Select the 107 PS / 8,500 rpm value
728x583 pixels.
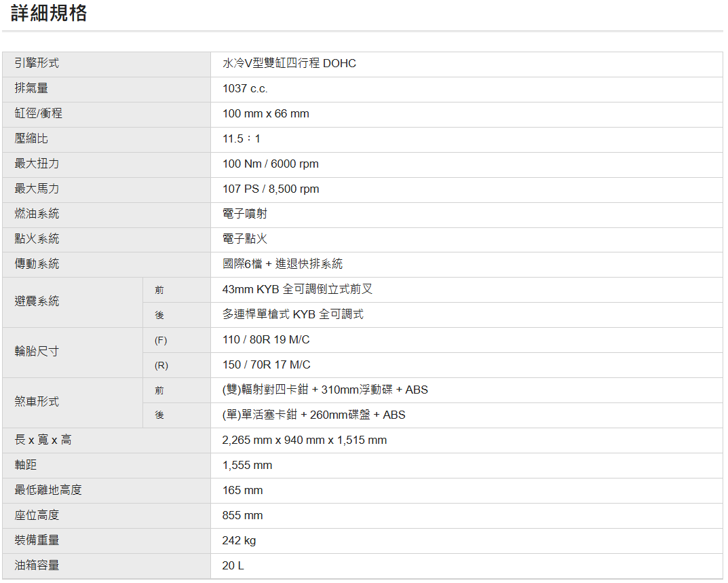click(270, 189)
